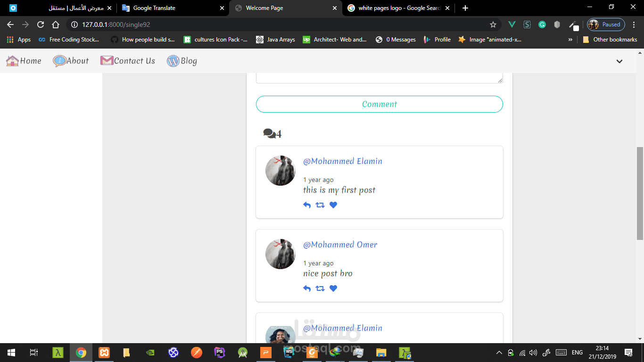Screen dimensions: 644x362
Task: Reply to the 'this is my first post' comment
Action: click(x=307, y=205)
